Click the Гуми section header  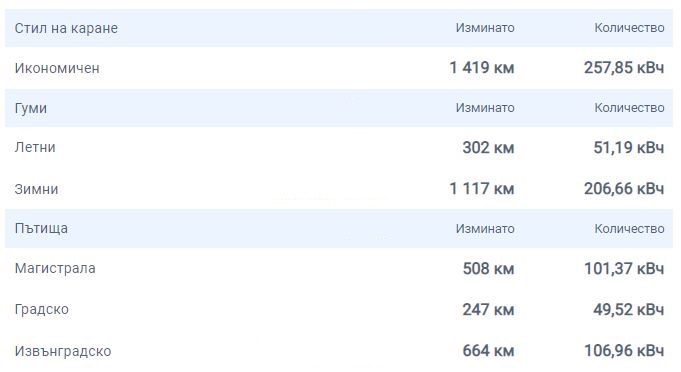[x=339, y=108]
